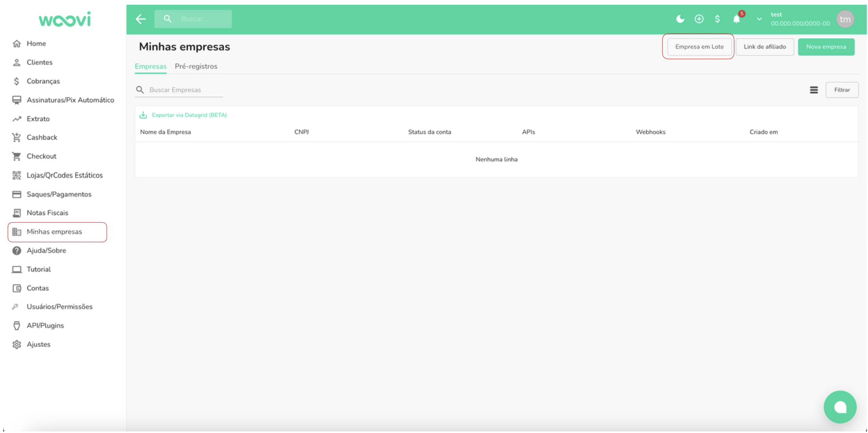Click Empresa em Lote button
The height and width of the screenshot is (433, 868).
(699, 47)
